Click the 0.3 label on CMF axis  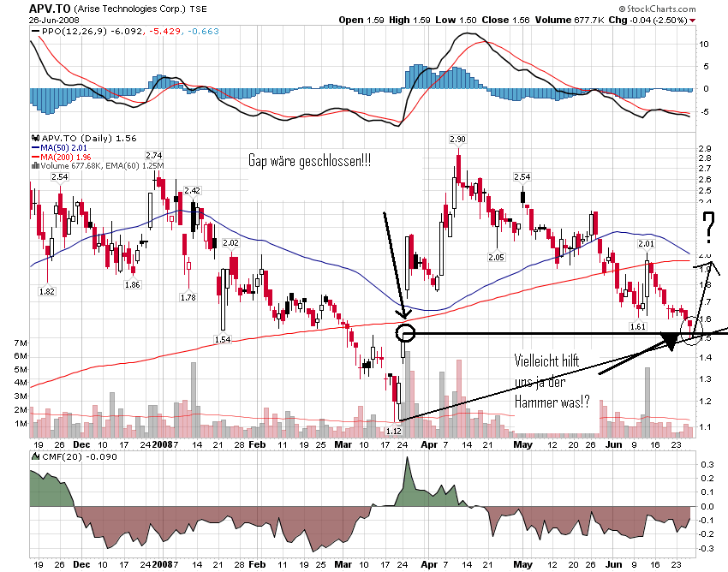pyautogui.click(x=707, y=464)
